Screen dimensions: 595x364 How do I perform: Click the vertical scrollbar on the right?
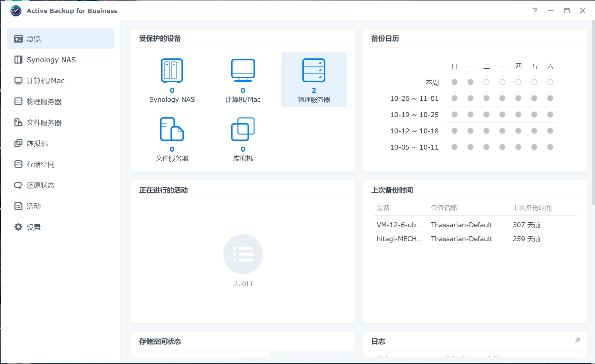593,113
